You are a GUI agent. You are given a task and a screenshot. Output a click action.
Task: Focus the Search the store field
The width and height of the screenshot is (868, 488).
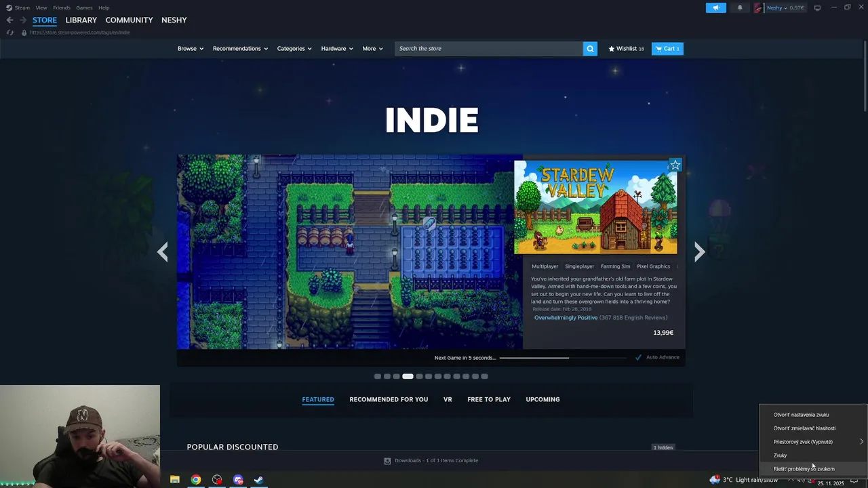(x=488, y=49)
